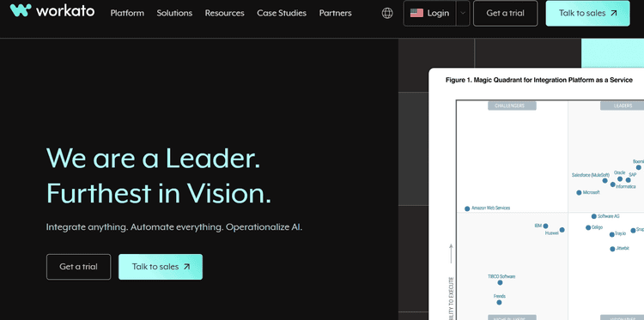Click Talk to sales in header
This screenshot has height=320, width=644.
tap(587, 13)
